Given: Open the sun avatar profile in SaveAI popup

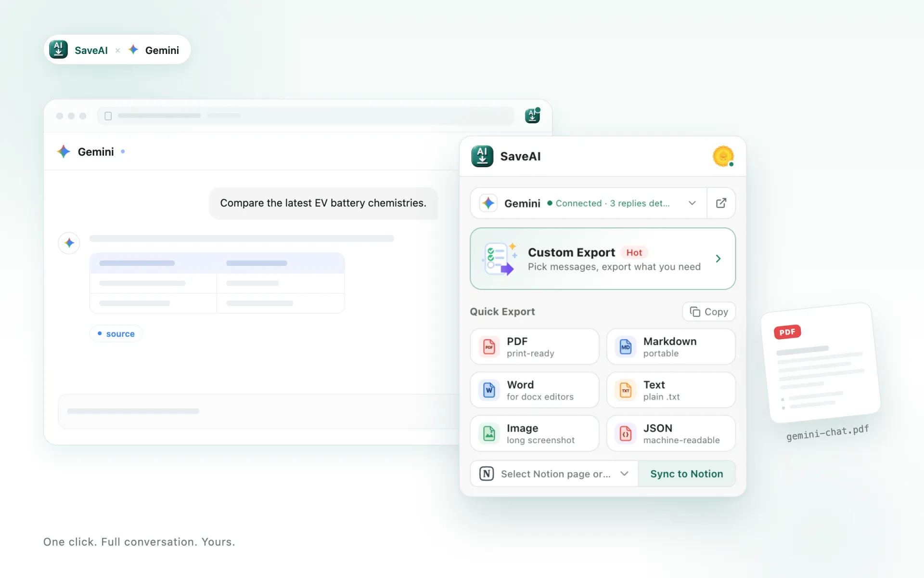Looking at the screenshot, I should 723,156.
